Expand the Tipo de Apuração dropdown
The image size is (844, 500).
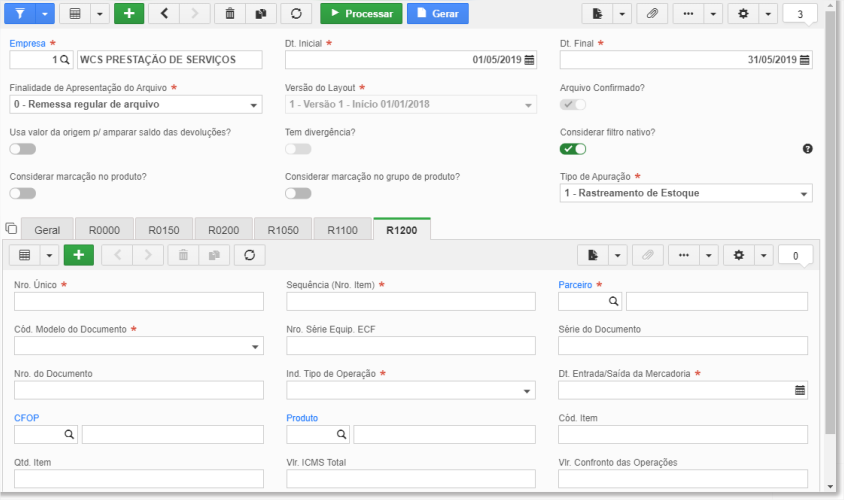686,193
